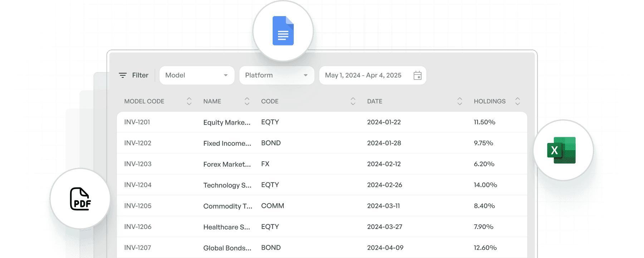This screenshot has height=258, width=644.
Task: Sort by DATE column arrows
Action: coord(460,101)
